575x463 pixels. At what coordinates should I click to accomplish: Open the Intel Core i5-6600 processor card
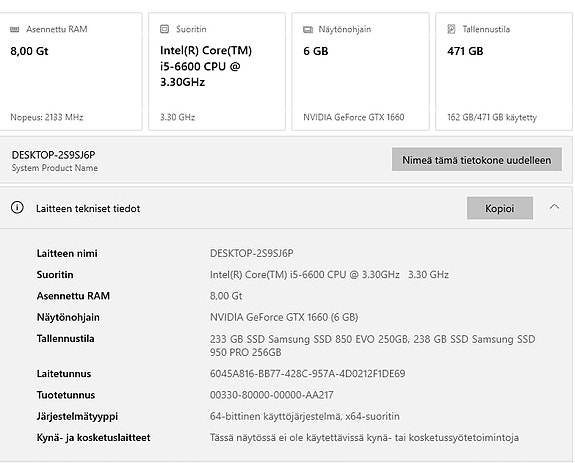[x=217, y=71]
